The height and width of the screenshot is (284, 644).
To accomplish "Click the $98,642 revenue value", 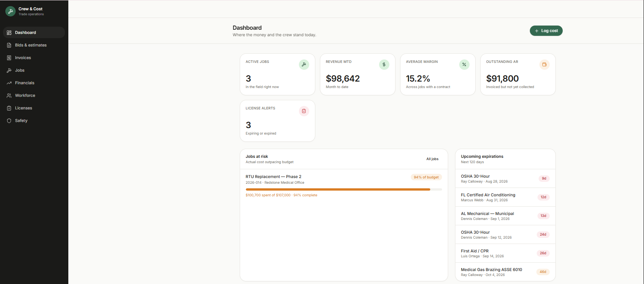I will tap(343, 79).
